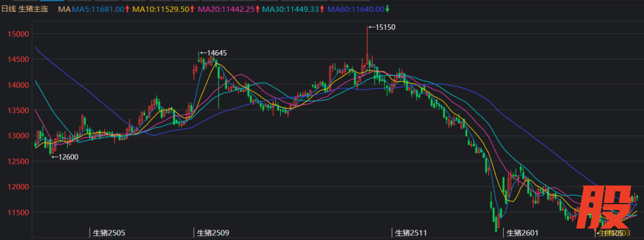Click the red up arrow after MA5
The width and height of the screenshot is (644, 240).
128,9
